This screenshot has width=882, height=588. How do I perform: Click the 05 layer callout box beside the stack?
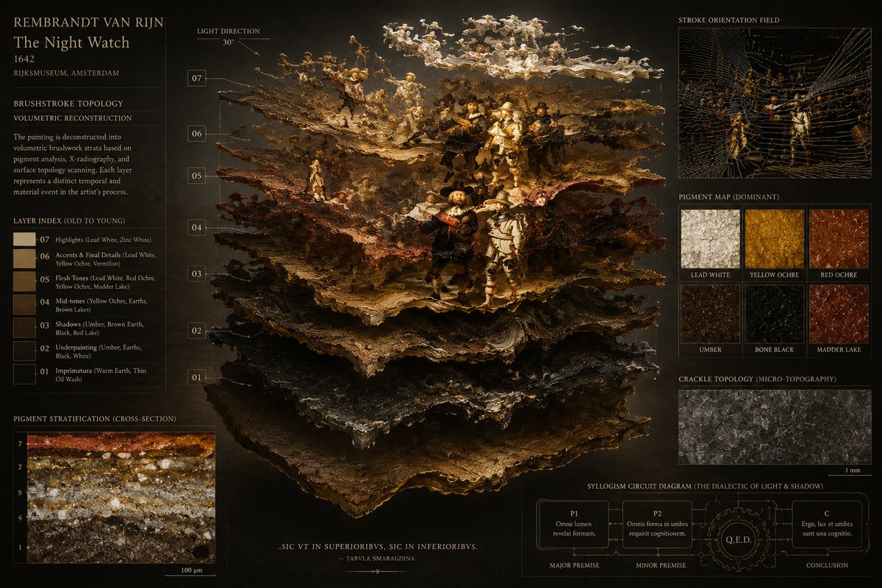pyautogui.click(x=196, y=176)
